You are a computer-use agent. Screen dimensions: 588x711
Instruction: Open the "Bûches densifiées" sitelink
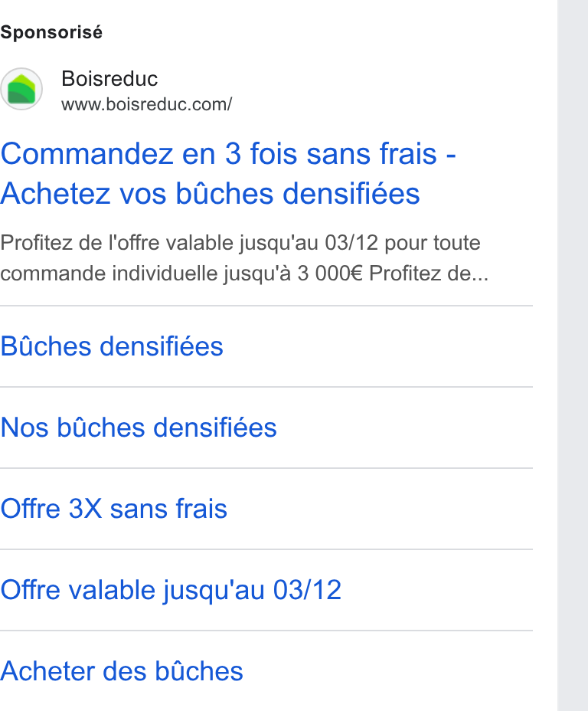tap(112, 346)
